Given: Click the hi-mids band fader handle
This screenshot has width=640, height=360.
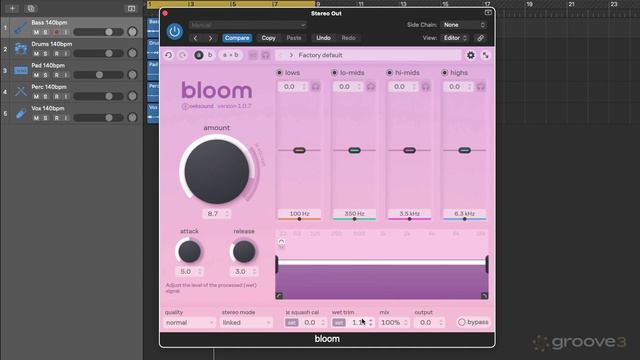Looking at the screenshot, I should [x=409, y=150].
